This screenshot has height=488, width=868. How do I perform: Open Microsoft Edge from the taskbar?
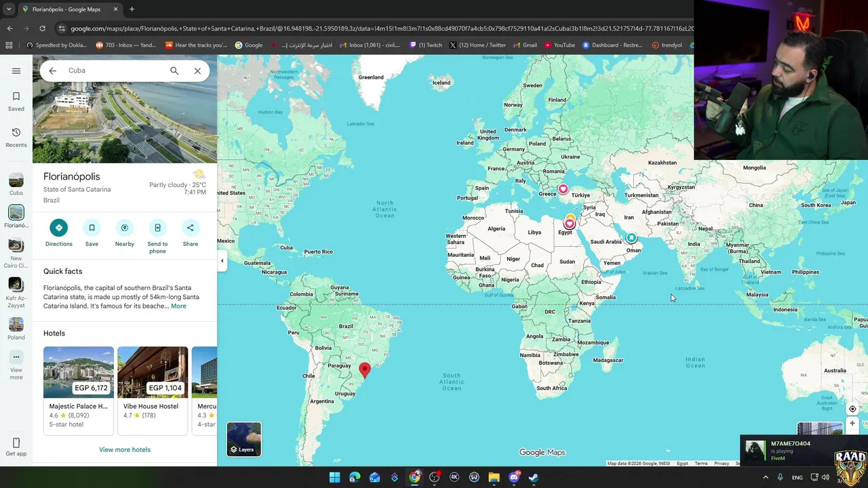tap(355, 477)
